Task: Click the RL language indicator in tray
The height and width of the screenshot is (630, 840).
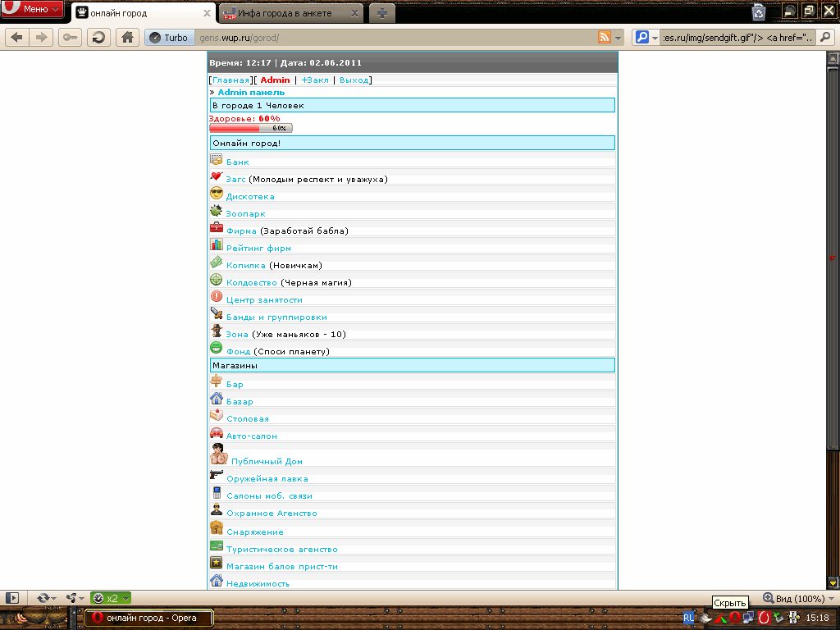Action: (688, 619)
